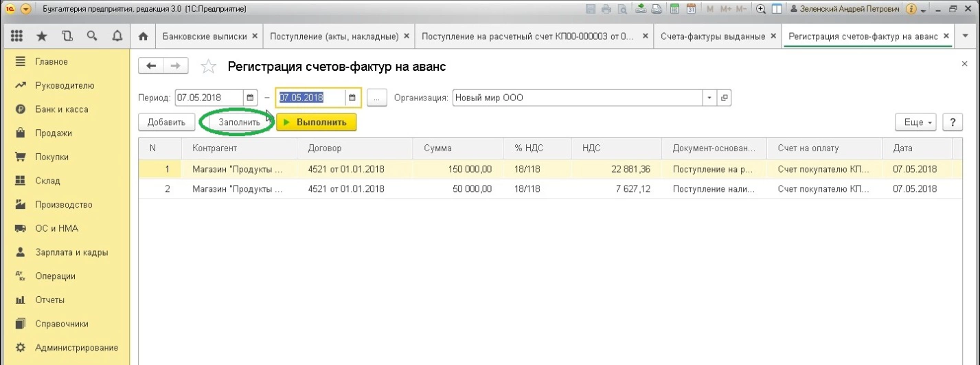Viewport: 980px width, 365px height.
Task: Open the notifications bell
Action: (117, 36)
